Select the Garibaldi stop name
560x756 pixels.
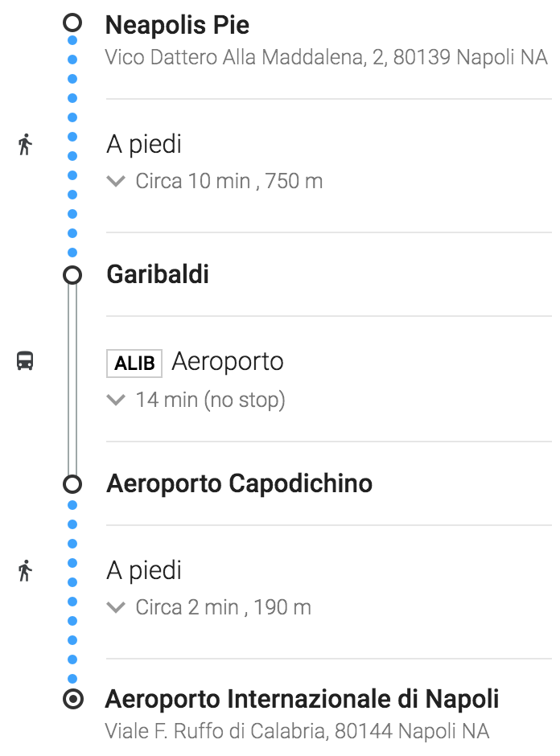point(158,274)
